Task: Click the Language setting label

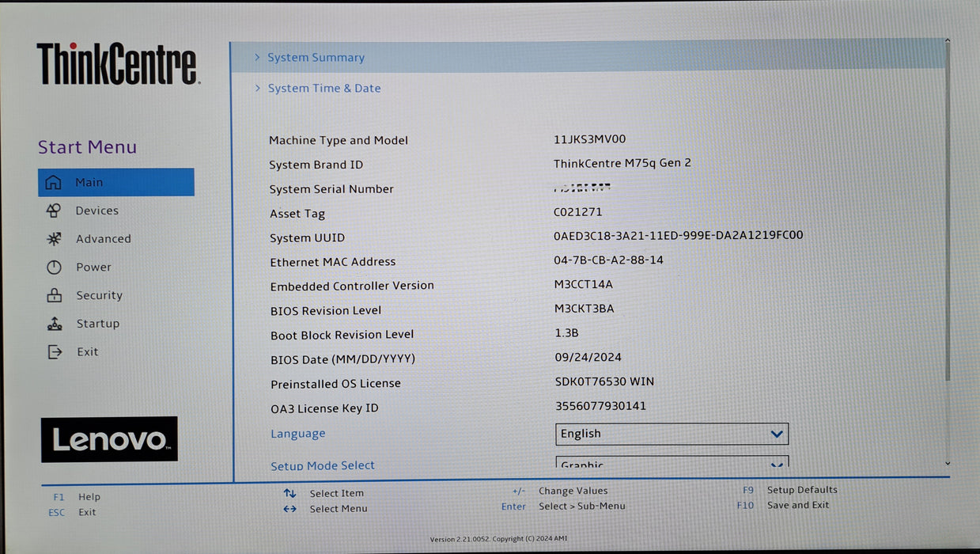Action: pyautogui.click(x=297, y=434)
